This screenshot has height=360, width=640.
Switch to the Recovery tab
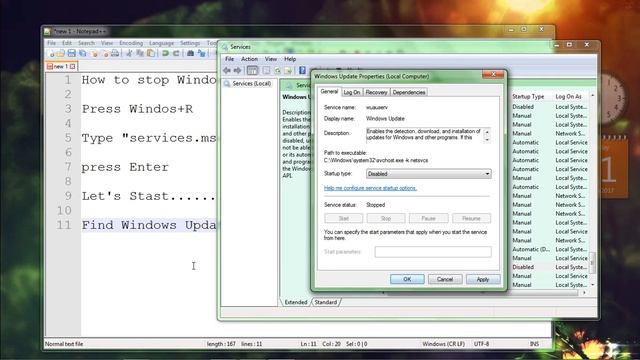376,92
